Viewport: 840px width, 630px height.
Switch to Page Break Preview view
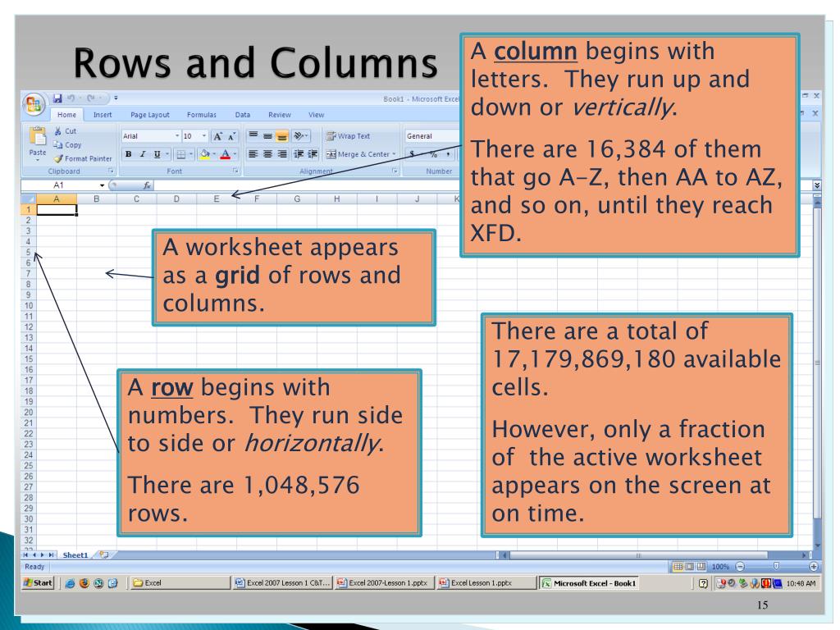(x=701, y=566)
